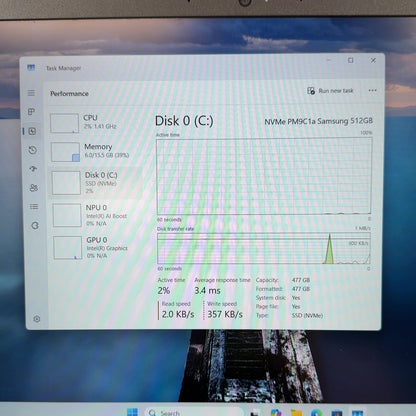416x416 pixels.
Task: Open File Explorer from the taskbar
Action: pos(296,413)
